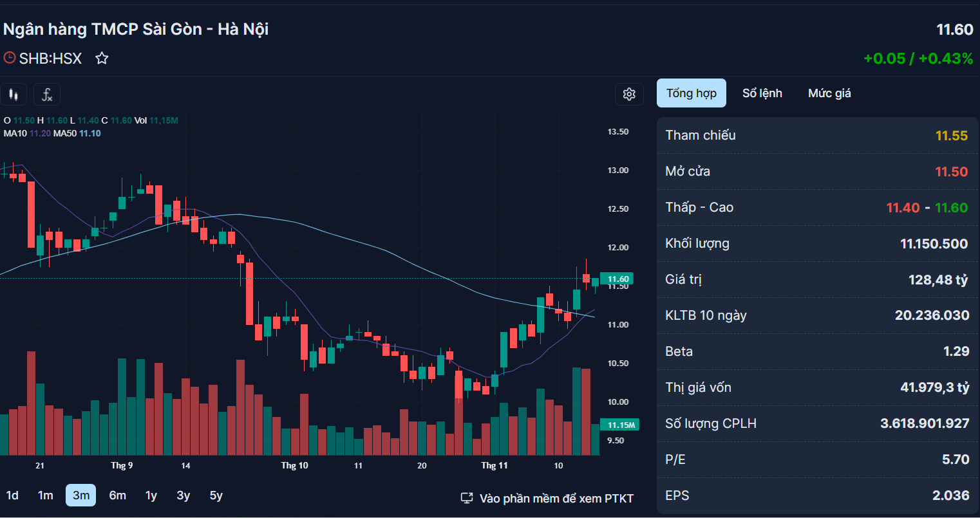This screenshot has height=518, width=980.
Task: Click the 11.60 price tag on chart axis
Action: [617, 279]
